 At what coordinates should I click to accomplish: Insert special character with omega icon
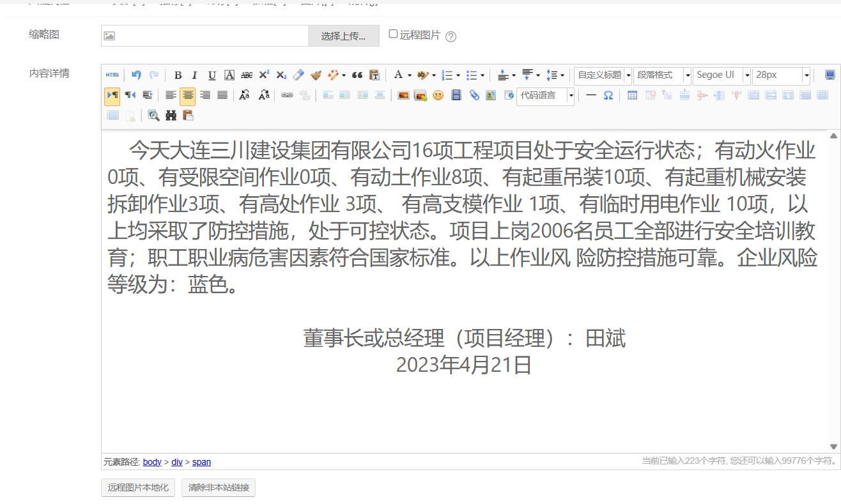point(608,96)
